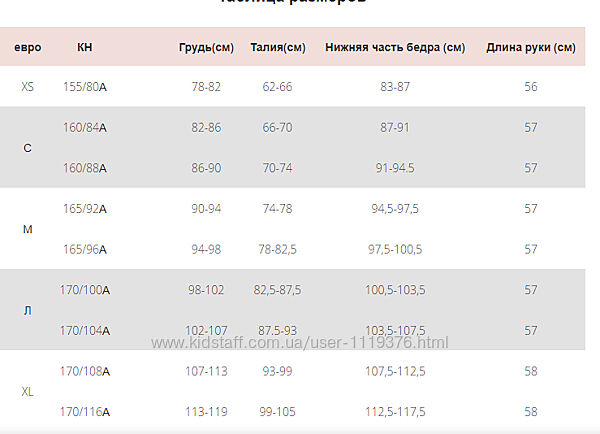
Task: Select arm length value 56
Action: (530, 87)
